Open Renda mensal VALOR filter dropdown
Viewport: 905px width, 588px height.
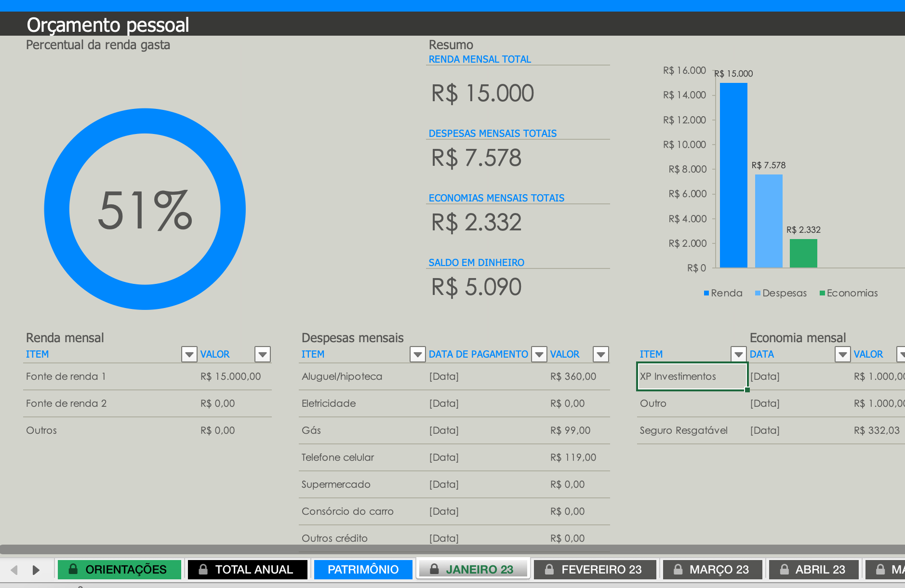(x=263, y=354)
